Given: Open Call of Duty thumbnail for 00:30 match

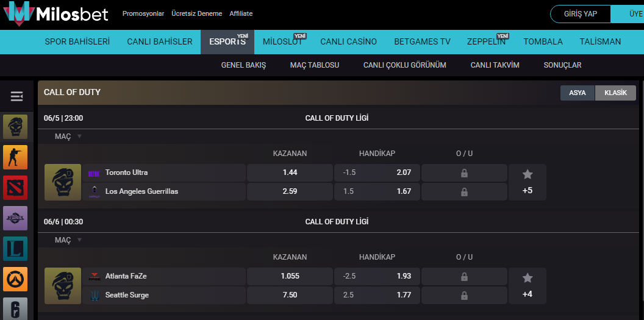Looking at the screenshot, I should coord(63,286).
